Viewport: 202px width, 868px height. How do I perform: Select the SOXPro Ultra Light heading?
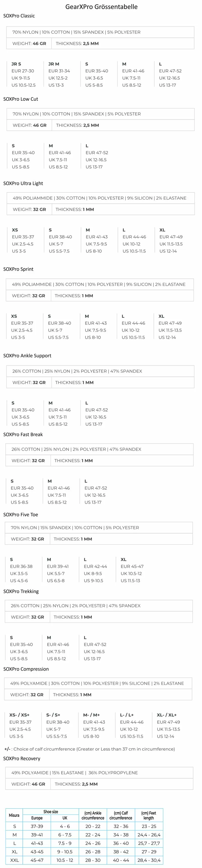point(23,183)
